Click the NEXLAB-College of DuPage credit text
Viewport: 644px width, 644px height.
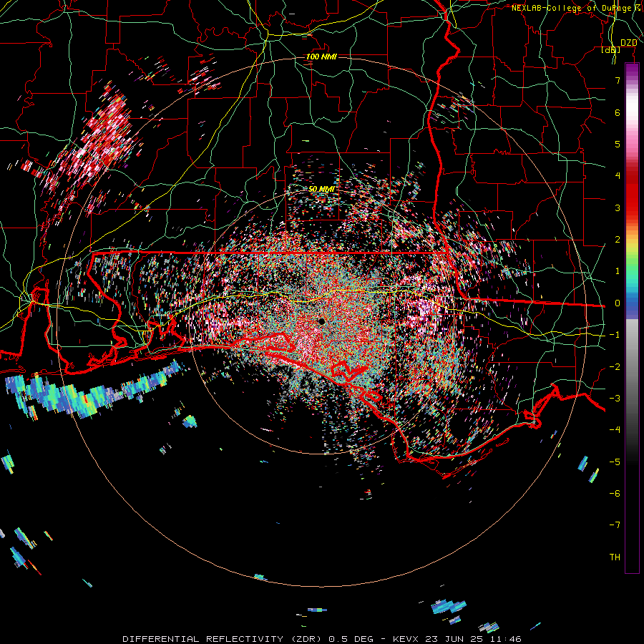[576, 8]
